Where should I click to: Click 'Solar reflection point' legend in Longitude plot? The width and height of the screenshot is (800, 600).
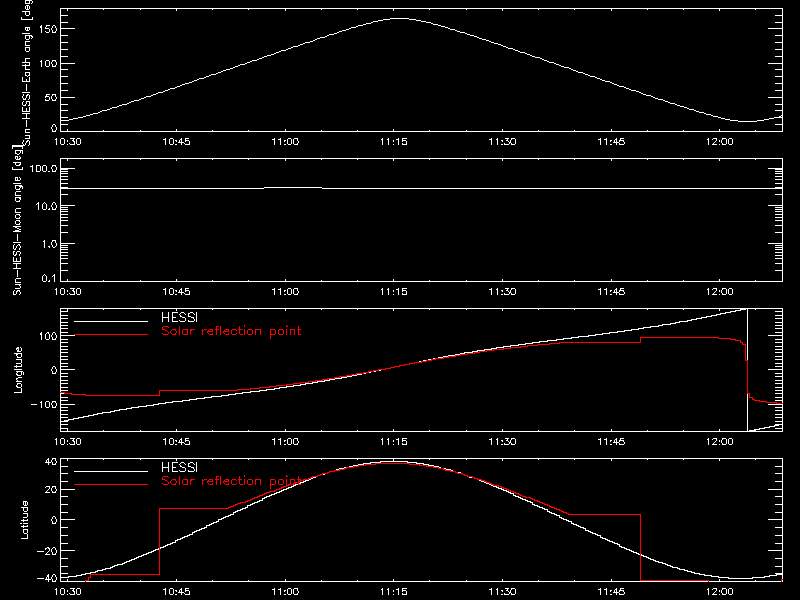(x=231, y=331)
